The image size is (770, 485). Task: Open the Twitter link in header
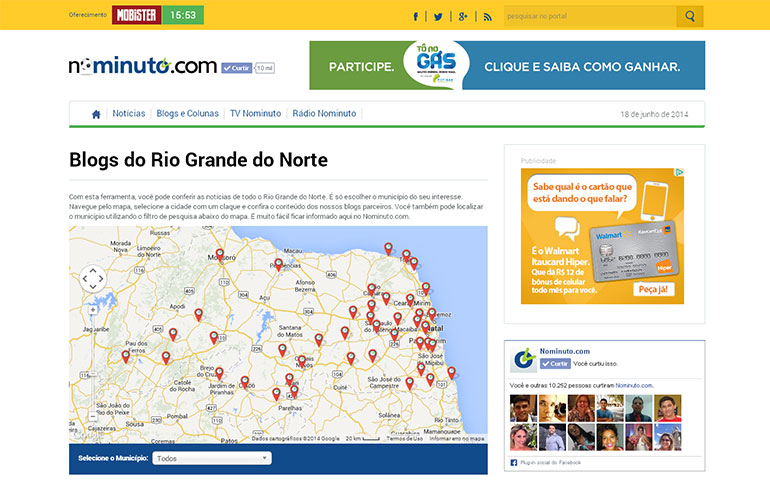point(438,16)
